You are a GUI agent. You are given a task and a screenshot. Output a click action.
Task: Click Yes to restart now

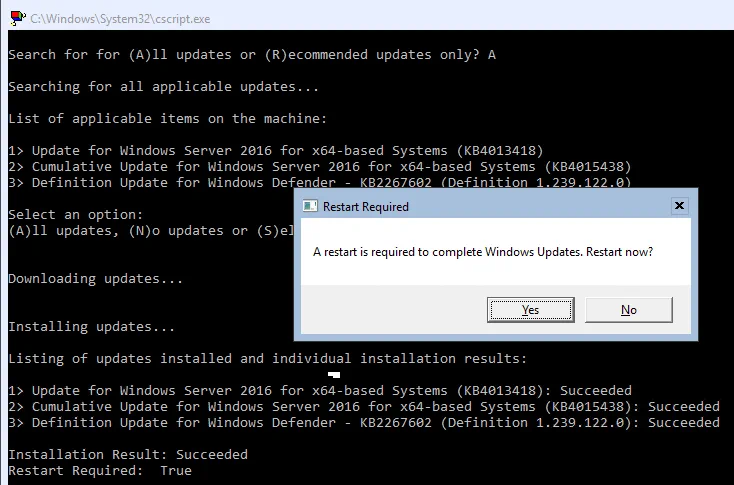(x=530, y=310)
